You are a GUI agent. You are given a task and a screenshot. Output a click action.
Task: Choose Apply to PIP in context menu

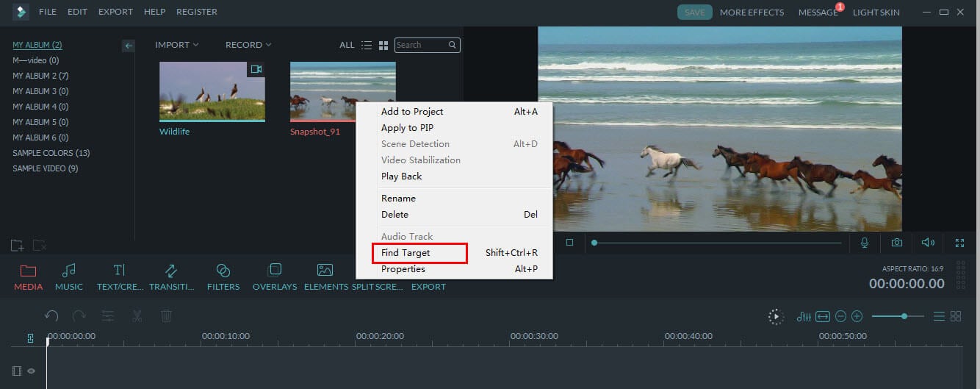pyautogui.click(x=454, y=128)
